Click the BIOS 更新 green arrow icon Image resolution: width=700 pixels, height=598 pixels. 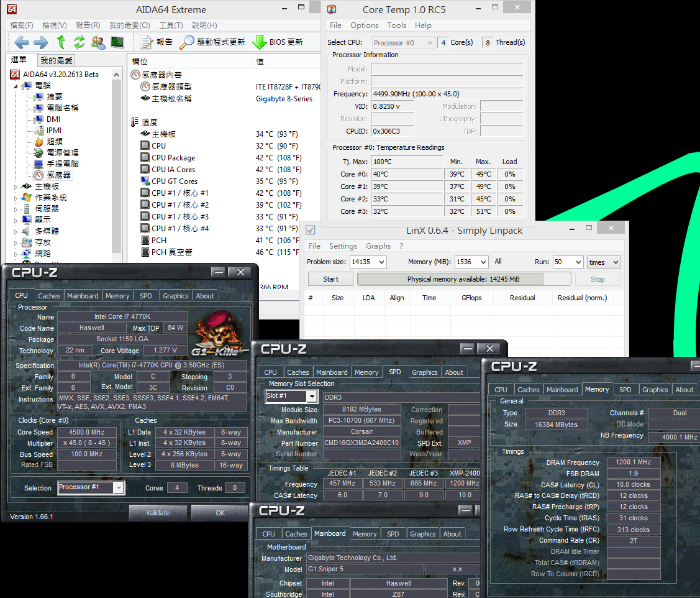[260, 42]
